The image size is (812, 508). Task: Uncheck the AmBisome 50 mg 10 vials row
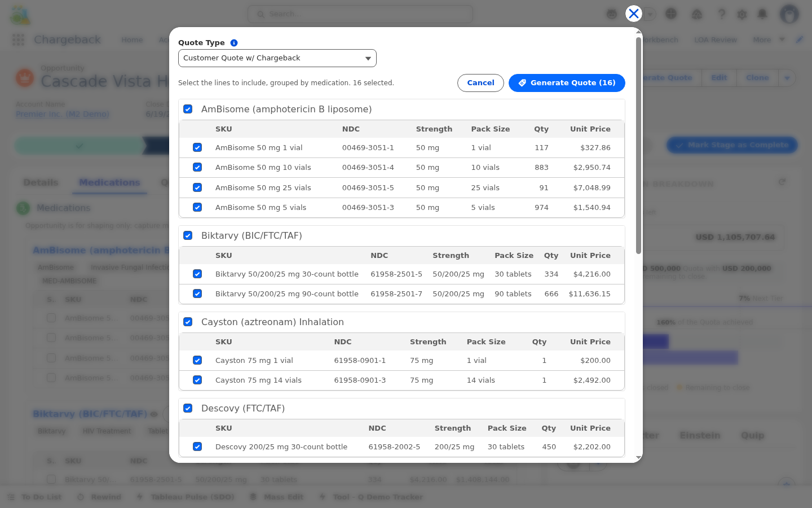[x=197, y=168]
